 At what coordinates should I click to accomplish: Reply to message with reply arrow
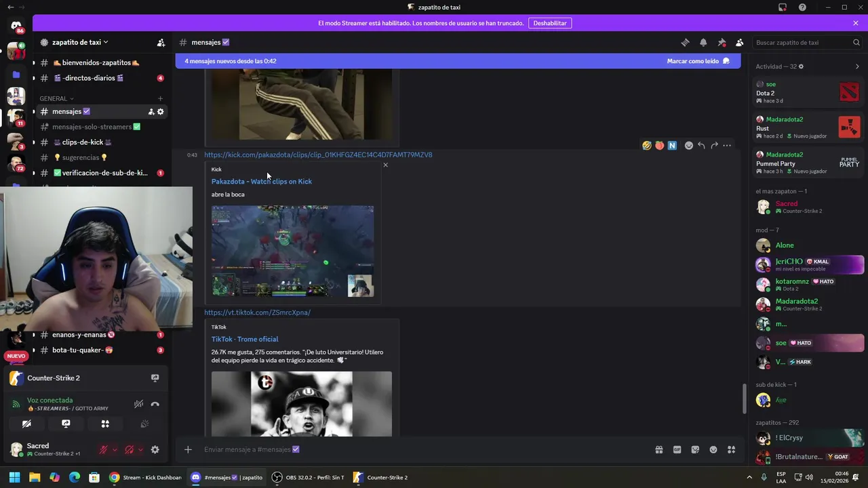point(701,145)
